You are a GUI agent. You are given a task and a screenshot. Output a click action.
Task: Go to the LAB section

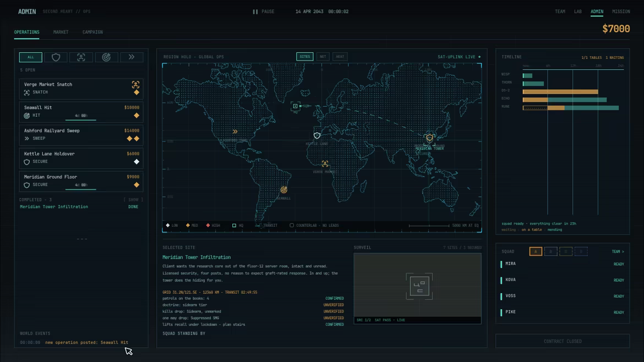pos(578,12)
